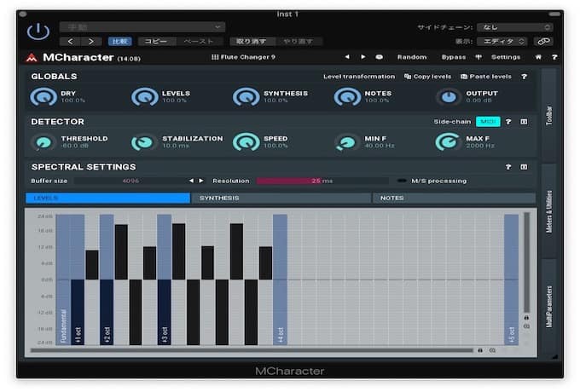The width and height of the screenshot is (580, 392).
Task: Open Globals section help question mark
Action: click(524, 77)
